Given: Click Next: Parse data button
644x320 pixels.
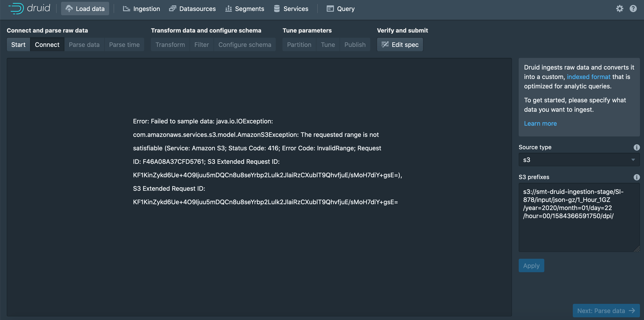Looking at the screenshot, I should tap(606, 311).
